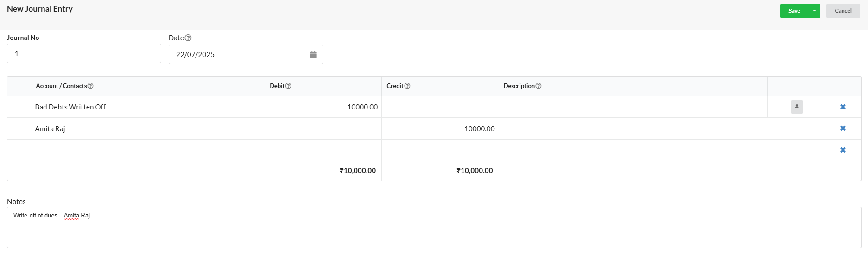This screenshot has height=262, width=868.
Task: Expand the Save button dropdown arrow
Action: pos(814,11)
